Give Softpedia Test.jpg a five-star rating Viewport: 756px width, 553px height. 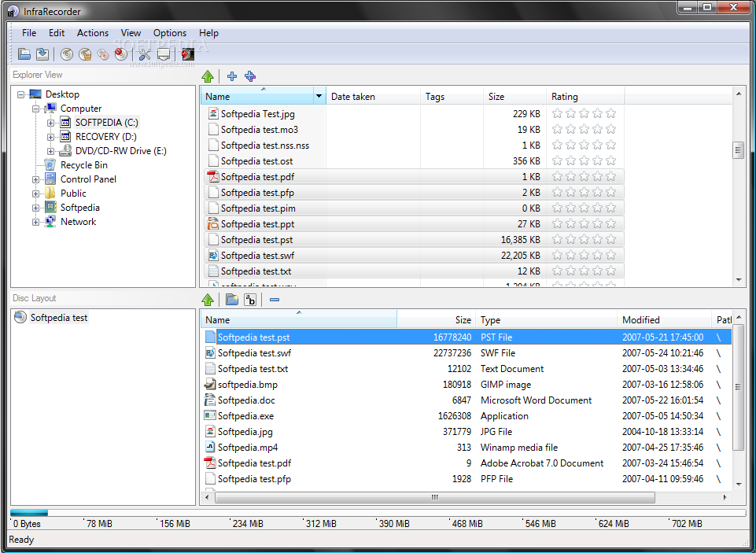(x=611, y=114)
